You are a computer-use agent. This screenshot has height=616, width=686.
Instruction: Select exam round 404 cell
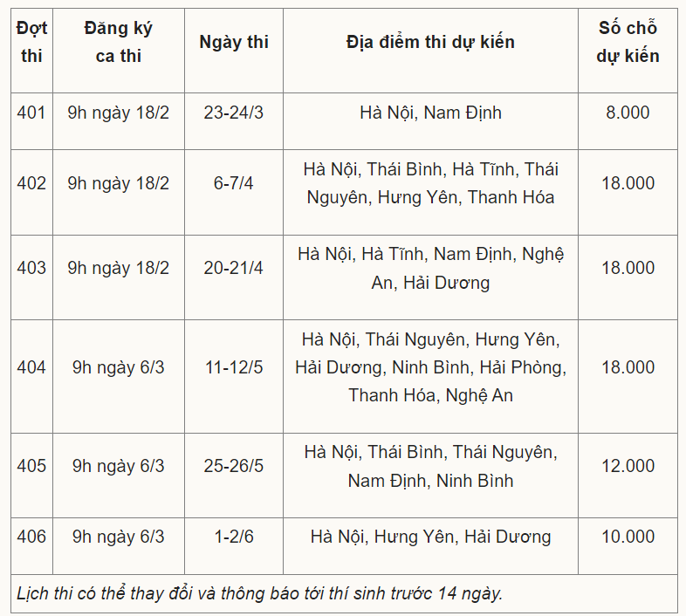point(31,367)
